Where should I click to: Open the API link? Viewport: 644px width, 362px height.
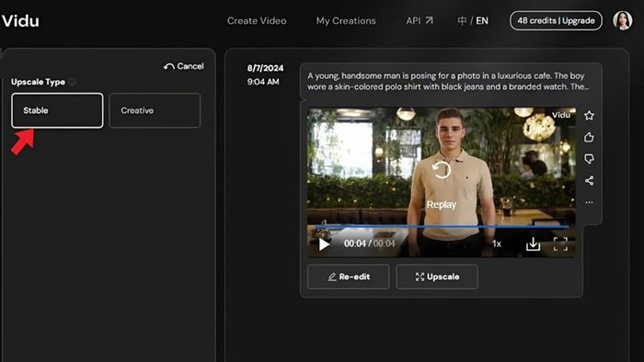[420, 20]
